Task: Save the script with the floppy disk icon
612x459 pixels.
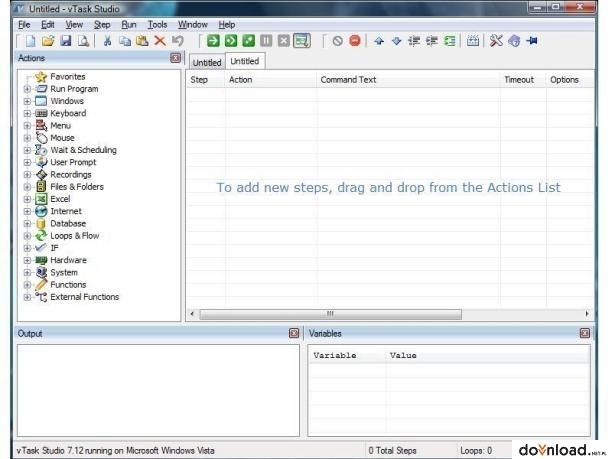Action: (x=66, y=41)
